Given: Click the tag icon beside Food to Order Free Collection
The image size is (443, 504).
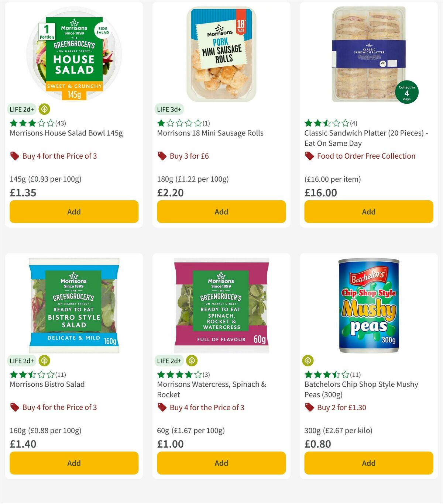Looking at the screenshot, I should (x=309, y=156).
